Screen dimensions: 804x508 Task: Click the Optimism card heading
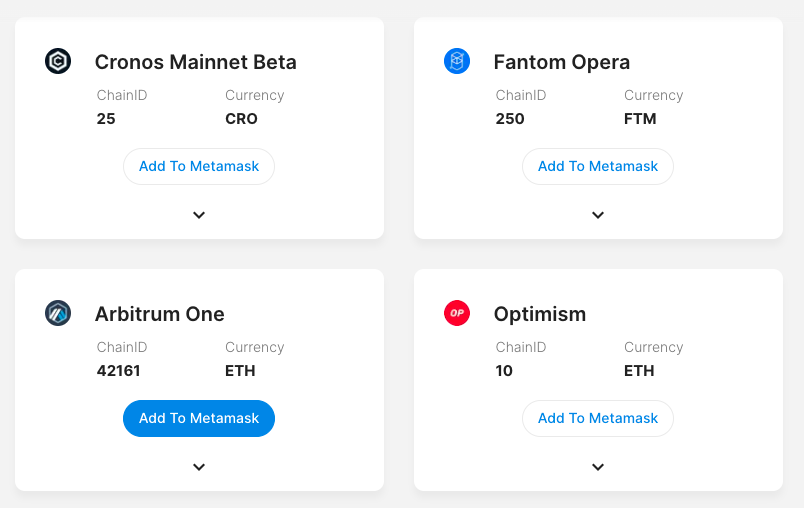click(x=540, y=314)
